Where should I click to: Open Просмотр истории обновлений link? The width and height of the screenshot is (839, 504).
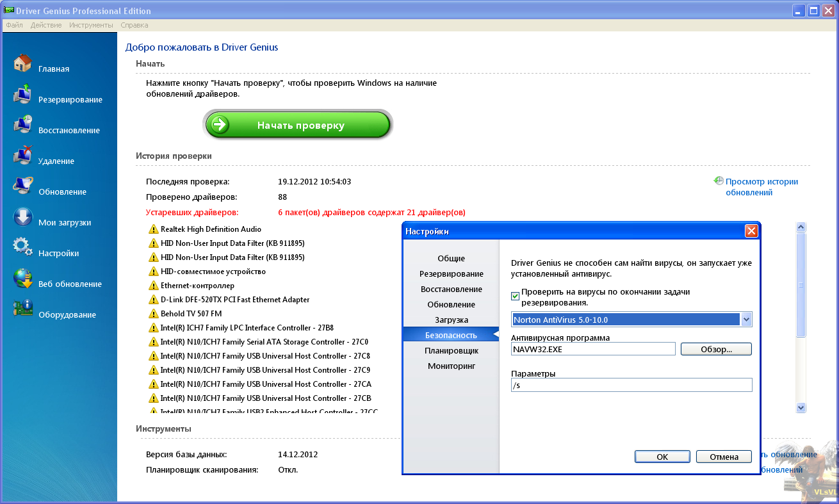[762, 187]
